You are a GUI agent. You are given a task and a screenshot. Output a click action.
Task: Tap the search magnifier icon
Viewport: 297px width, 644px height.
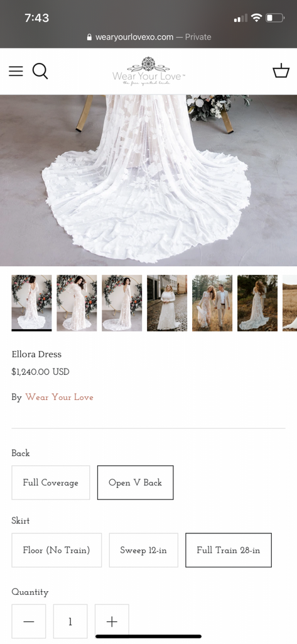coord(40,71)
